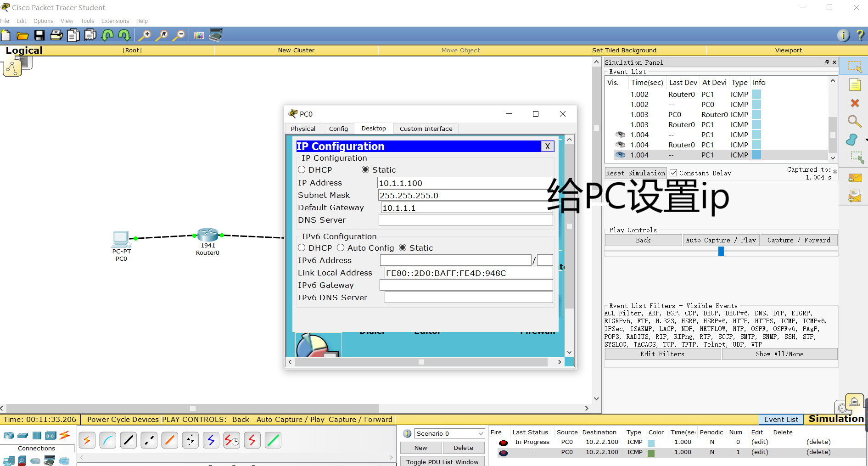Image resolution: width=868 pixels, height=466 pixels.
Task: Toggle the Constant Delay checkbox
Action: pos(673,173)
